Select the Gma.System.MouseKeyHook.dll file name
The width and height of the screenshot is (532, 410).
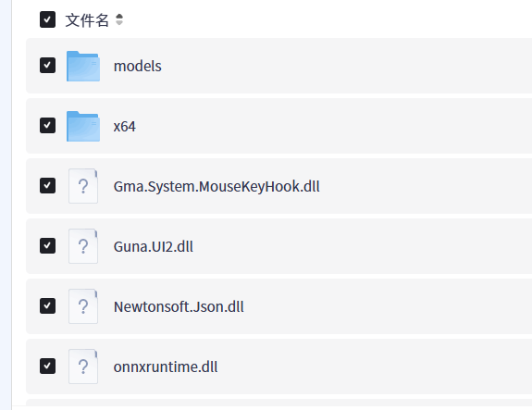(x=217, y=187)
